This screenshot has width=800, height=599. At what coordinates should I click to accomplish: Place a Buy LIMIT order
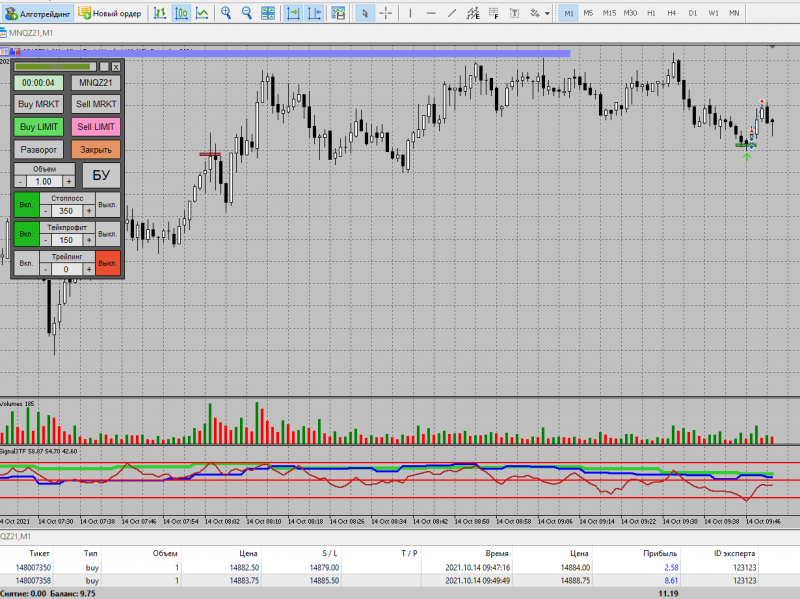click(39, 127)
